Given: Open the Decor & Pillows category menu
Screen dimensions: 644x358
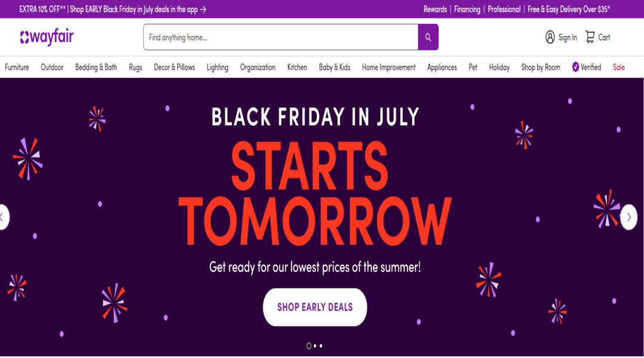Looking at the screenshot, I should [174, 67].
